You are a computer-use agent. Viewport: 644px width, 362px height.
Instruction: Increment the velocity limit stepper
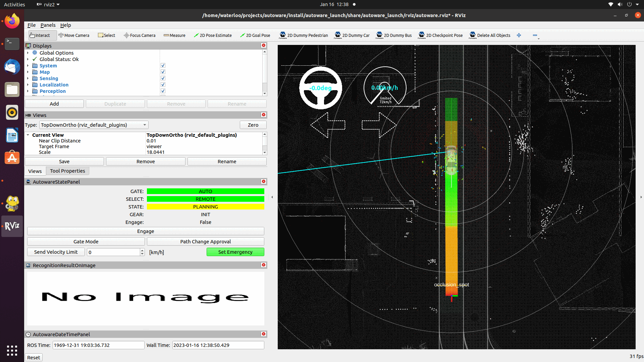point(142,250)
